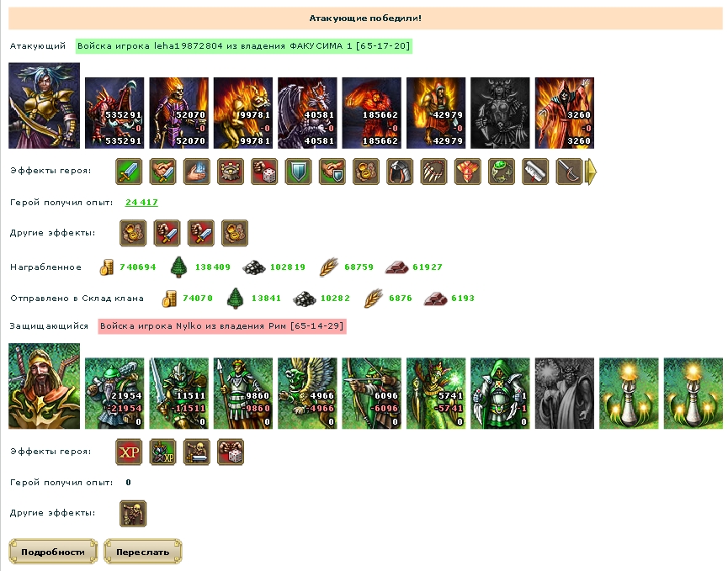The width and height of the screenshot is (728, 571).
Task: Click the defender Nylko pink label
Action: pos(222,326)
